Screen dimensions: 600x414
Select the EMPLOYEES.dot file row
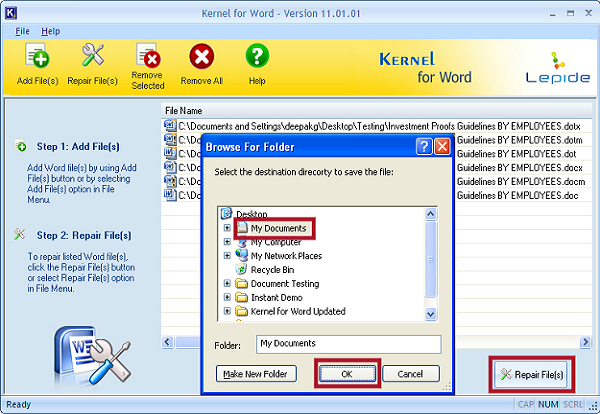click(x=376, y=154)
